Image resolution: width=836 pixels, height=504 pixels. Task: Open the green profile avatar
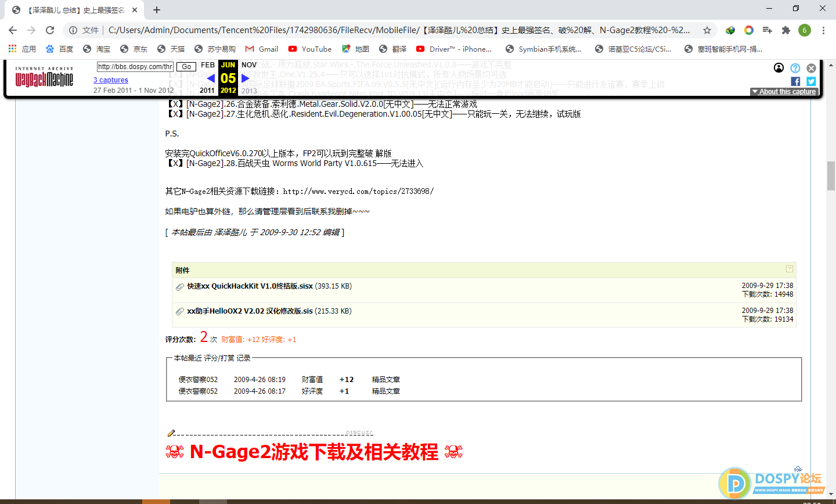click(805, 30)
